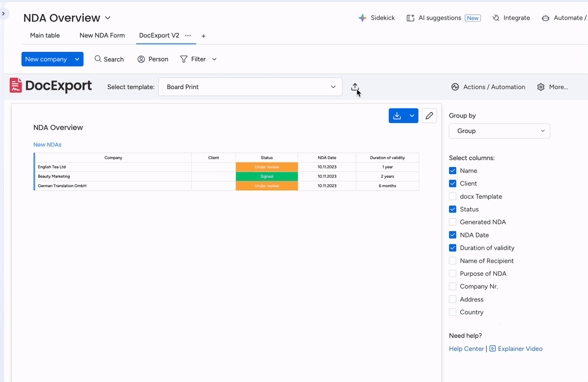
Task: Open the Select template dropdown
Action: pos(250,87)
